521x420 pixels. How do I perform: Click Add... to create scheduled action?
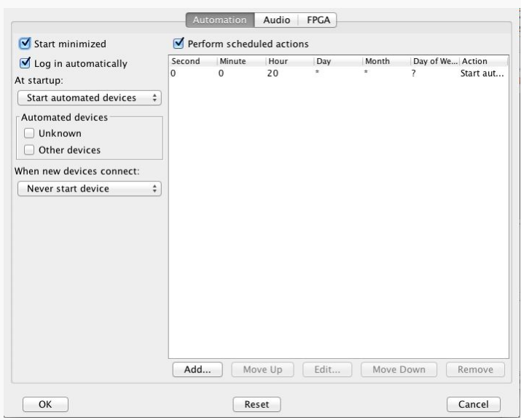click(197, 370)
